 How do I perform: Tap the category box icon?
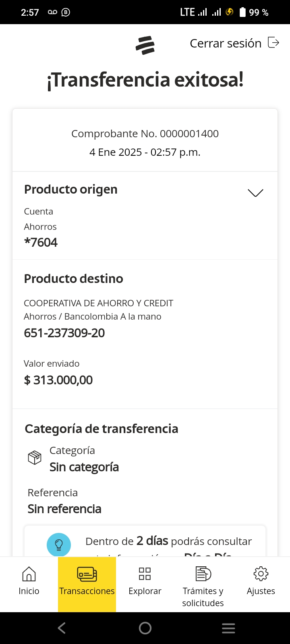point(35,458)
